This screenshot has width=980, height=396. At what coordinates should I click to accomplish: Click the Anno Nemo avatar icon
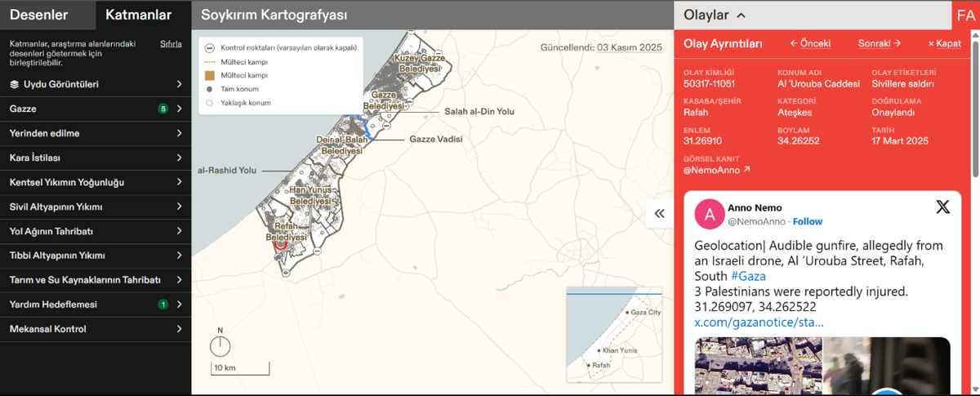[709, 214]
